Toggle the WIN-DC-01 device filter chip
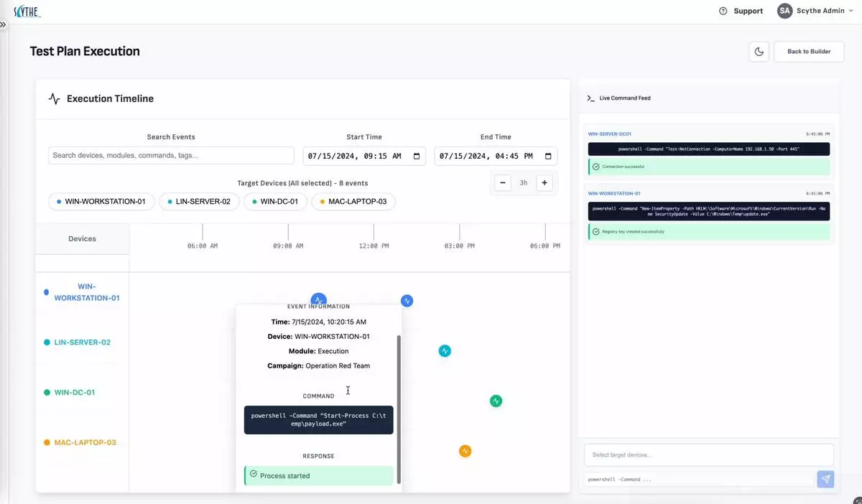This screenshot has height=504, width=862. click(x=275, y=202)
